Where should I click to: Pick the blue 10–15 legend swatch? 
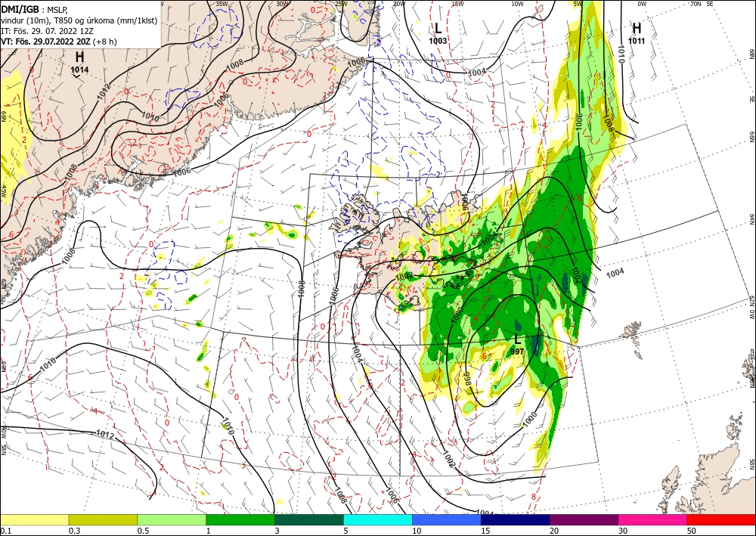point(447,519)
